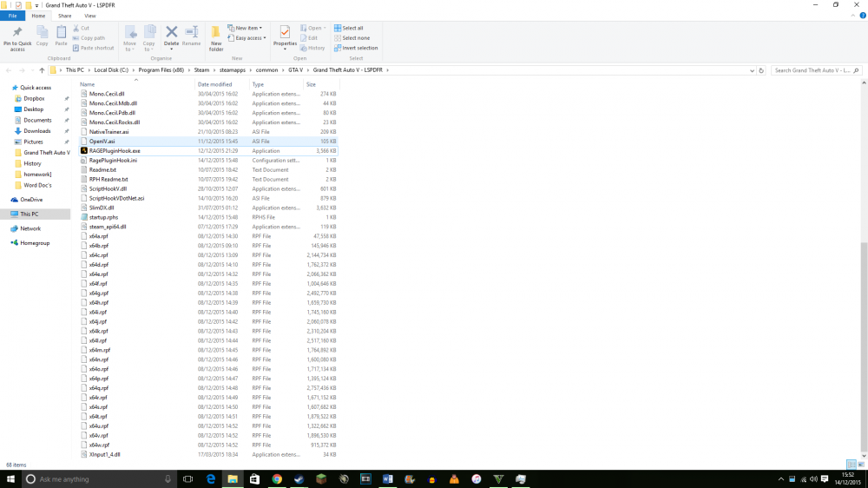Click 'Local Disk (C:)' breadcrumb segment
The width and height of the screenshot is (868, 488).
point(111,70)
